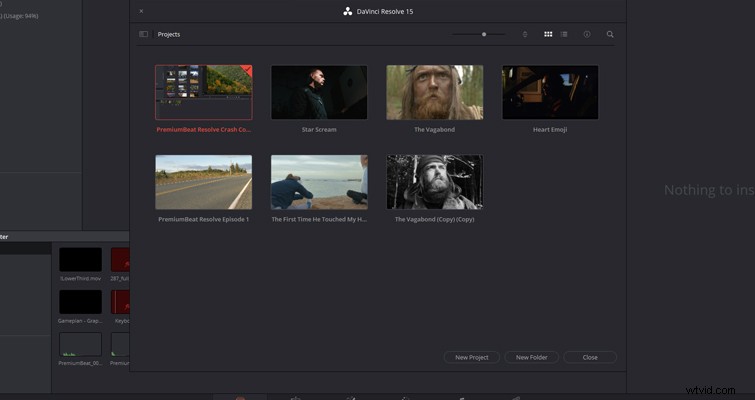Switch to thumbnail grid view

[548, 34]
